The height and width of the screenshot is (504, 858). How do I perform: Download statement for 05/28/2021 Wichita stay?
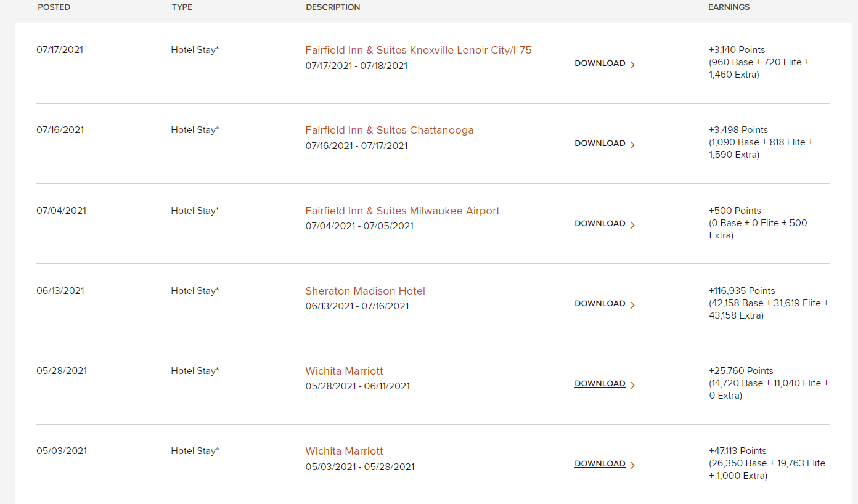pos(600,384)
